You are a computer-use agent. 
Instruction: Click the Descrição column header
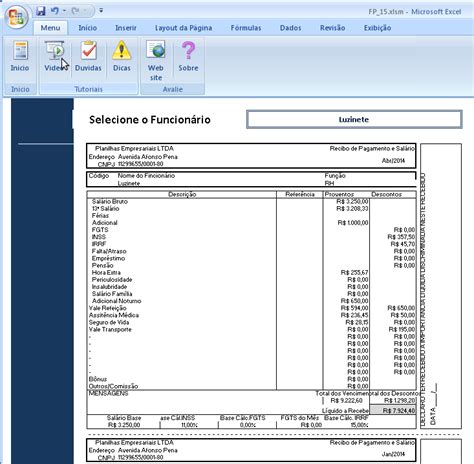(x=182, y=194)
